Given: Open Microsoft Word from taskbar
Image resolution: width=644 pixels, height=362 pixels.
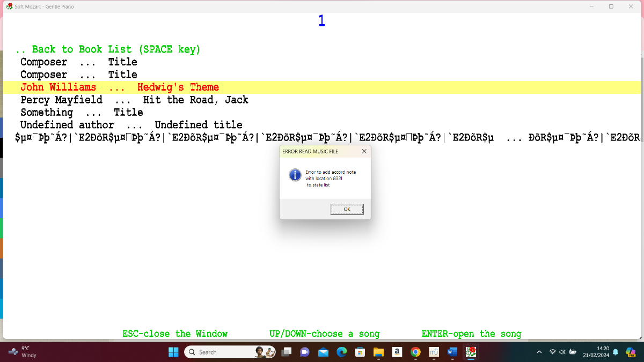Looking at the screenshot, I should pyautogui.click(x=452, y=352).
